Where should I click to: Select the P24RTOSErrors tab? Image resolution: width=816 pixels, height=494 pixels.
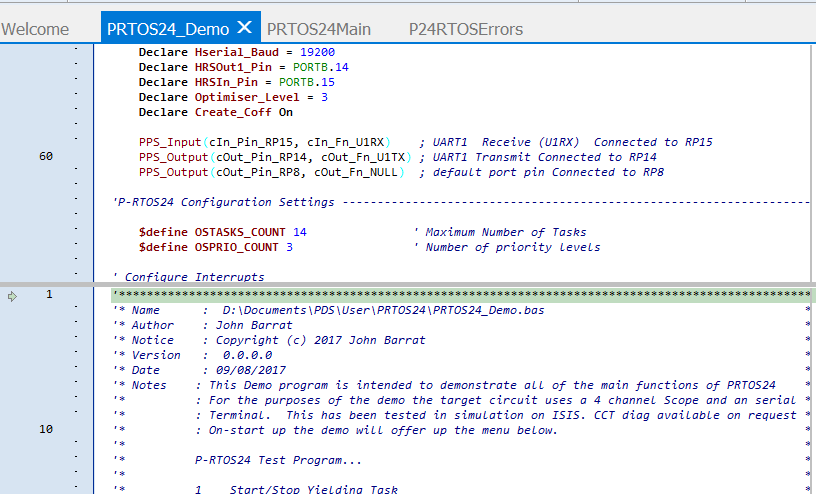(x=465, y=29)
